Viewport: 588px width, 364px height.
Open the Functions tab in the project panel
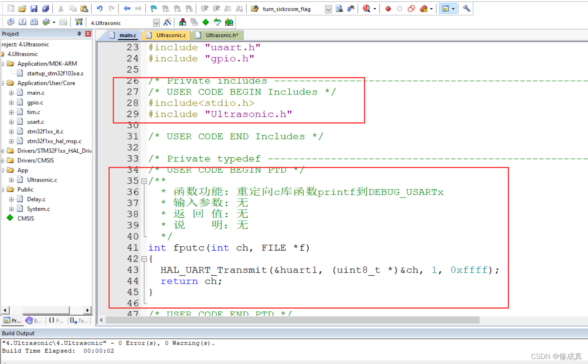click(56, 321)
